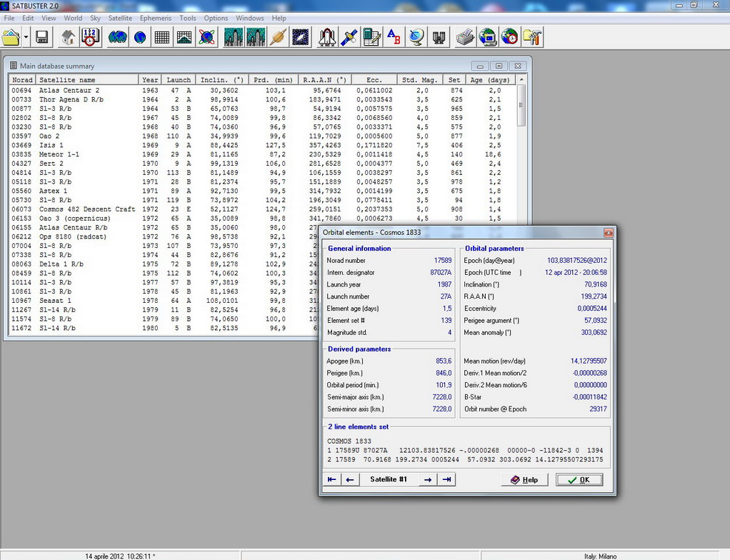This screenshot has width=730, height=560.
Task: Open the Help menu
Action: pos(279,18)
